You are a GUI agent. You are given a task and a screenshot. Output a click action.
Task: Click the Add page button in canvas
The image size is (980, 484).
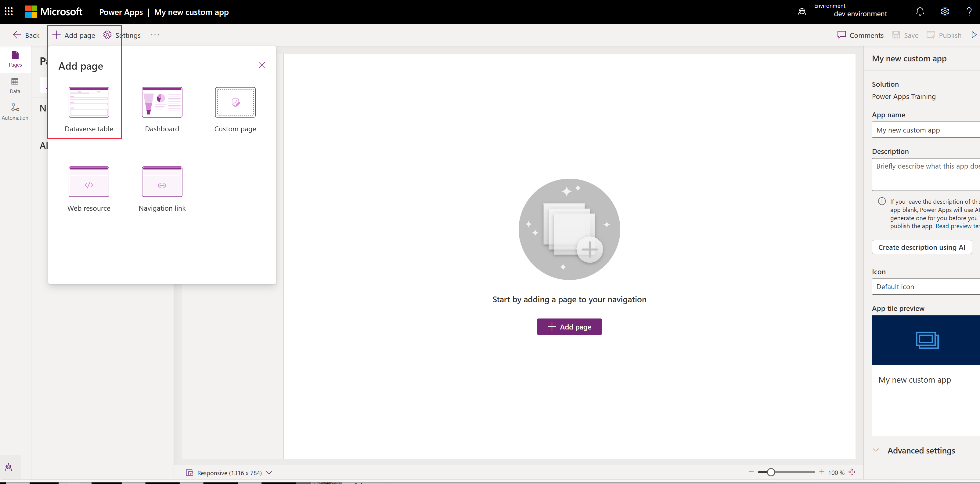[x=569, y=326]
